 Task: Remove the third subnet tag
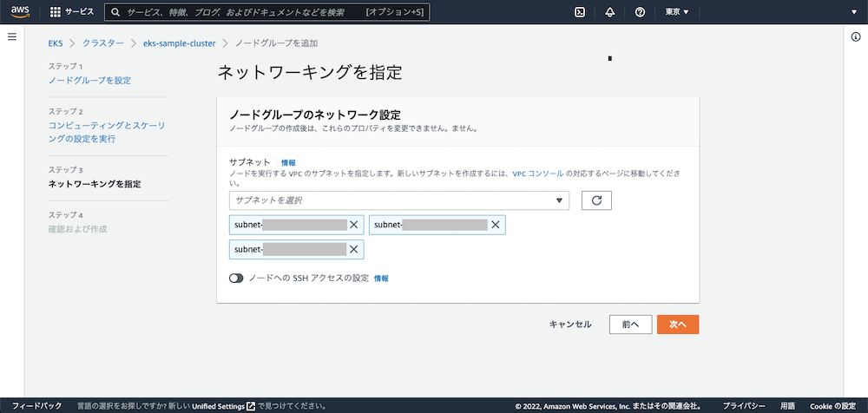coord(353,250)
